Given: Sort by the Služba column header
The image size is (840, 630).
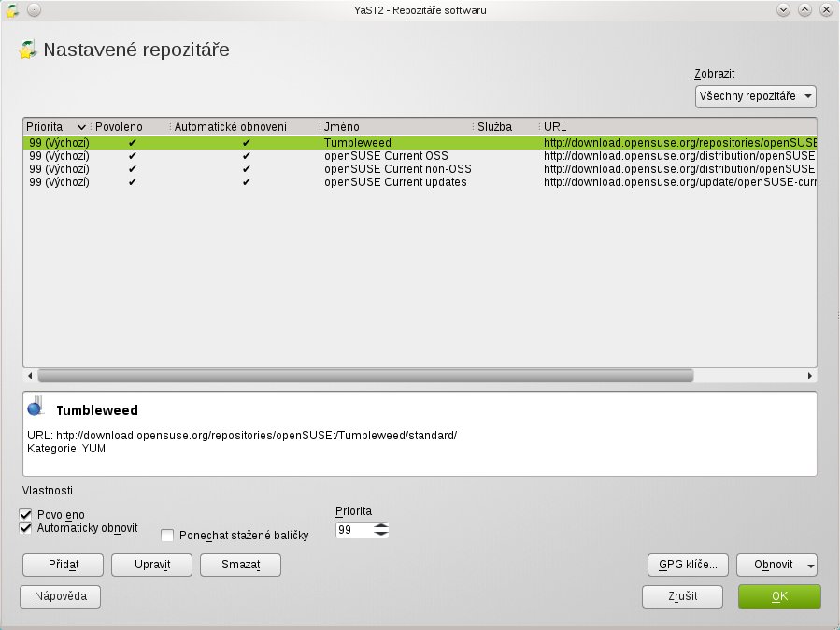Looking at the screenshot, I should click(x=505, y=127).
